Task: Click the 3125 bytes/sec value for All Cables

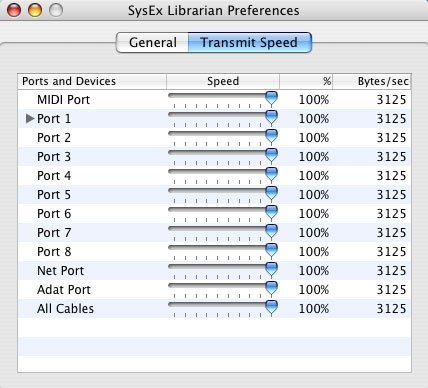Action: (x=391, y=309)
